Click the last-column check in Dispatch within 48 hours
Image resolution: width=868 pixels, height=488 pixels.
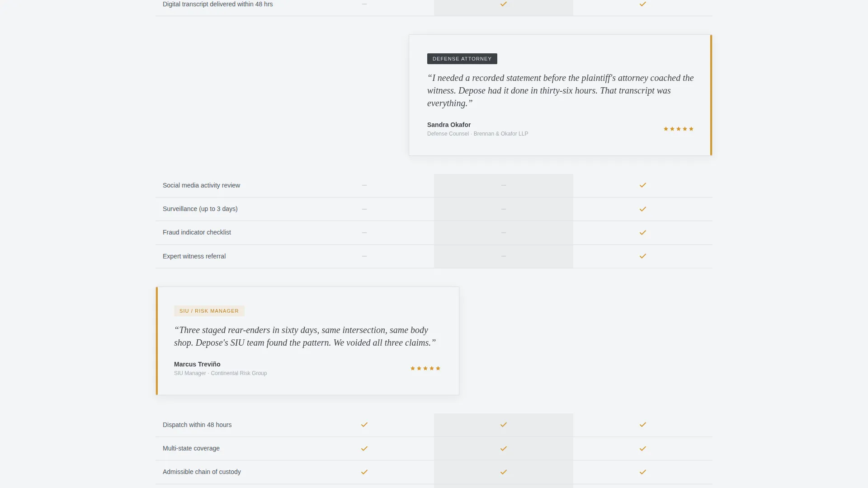pyautogui.click(x=642, y=425)
